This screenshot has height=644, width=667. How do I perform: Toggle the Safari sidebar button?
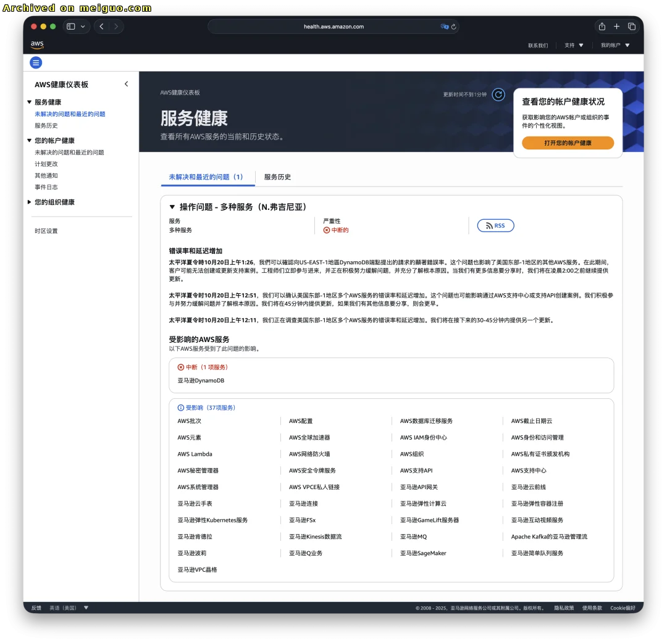[71, 27]
